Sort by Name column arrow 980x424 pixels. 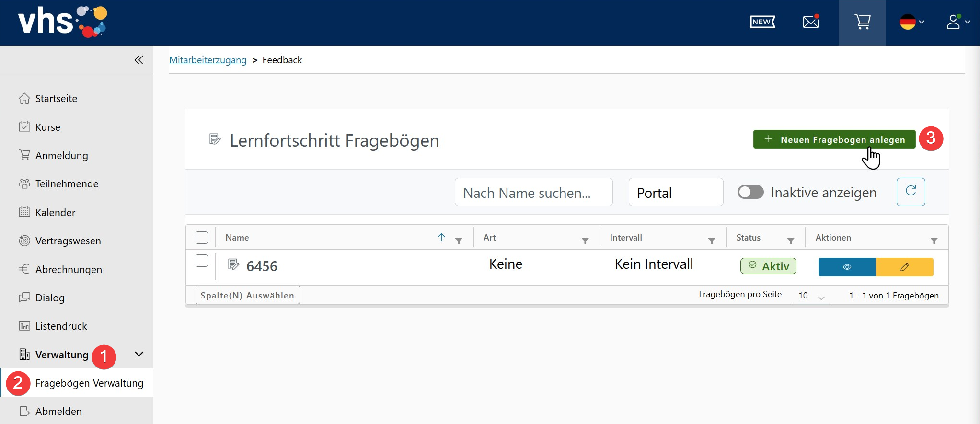[441, 237]
